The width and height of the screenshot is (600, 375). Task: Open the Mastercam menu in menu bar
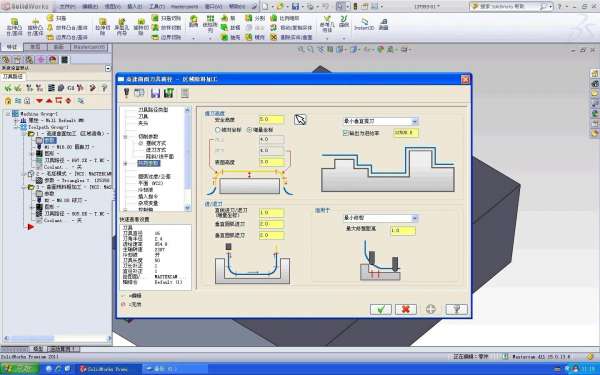click(x=184, y=7)
